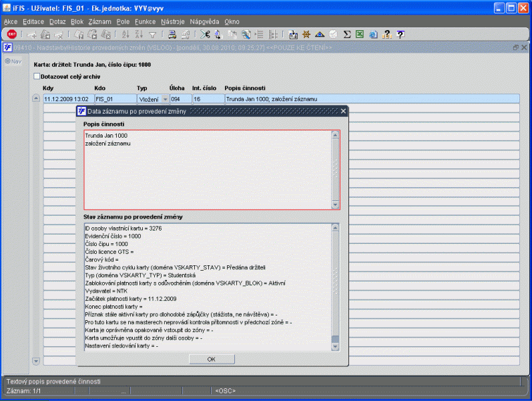This screenshot has width=532, height=401.
Task: Open the Typ dropdown showing Vložení
Action: 166,99
